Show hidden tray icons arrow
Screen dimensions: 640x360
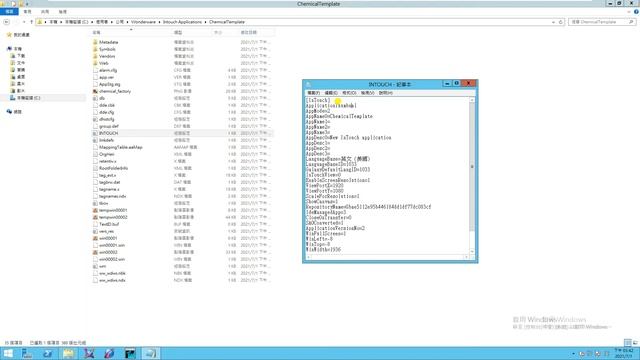(x=573, y=353)
